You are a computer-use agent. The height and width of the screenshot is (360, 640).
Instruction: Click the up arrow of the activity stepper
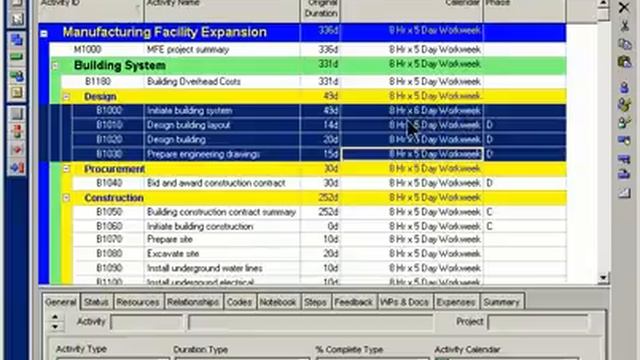click(x=55, y=317)
